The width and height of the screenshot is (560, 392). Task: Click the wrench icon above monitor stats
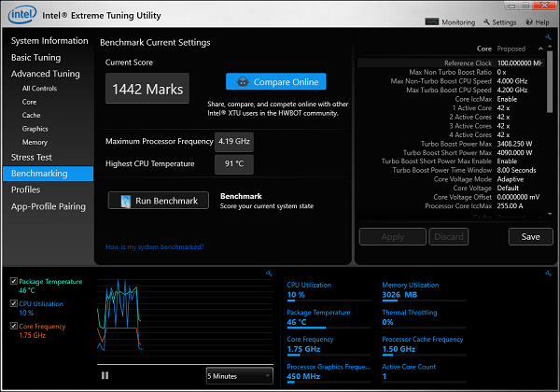548,273
